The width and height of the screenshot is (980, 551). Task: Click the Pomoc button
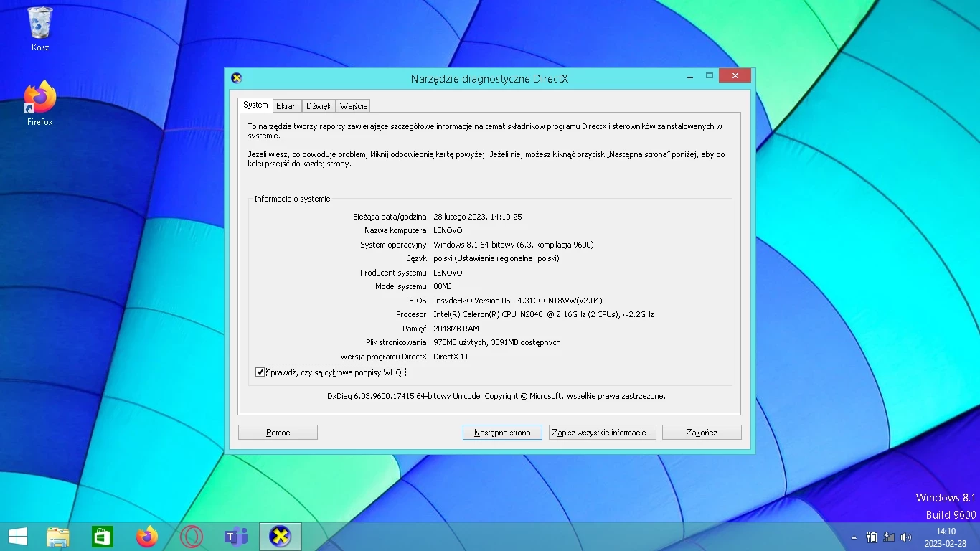(278, 433)
